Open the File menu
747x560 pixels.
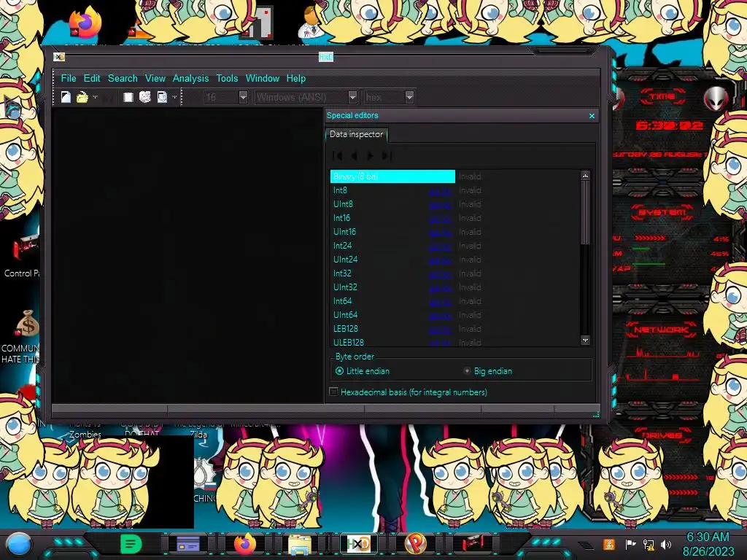[68, 78]
